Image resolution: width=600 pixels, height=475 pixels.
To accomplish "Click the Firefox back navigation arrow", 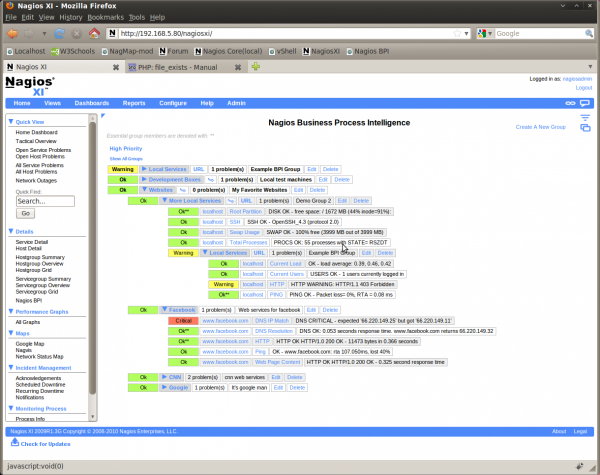I will 12,33.
